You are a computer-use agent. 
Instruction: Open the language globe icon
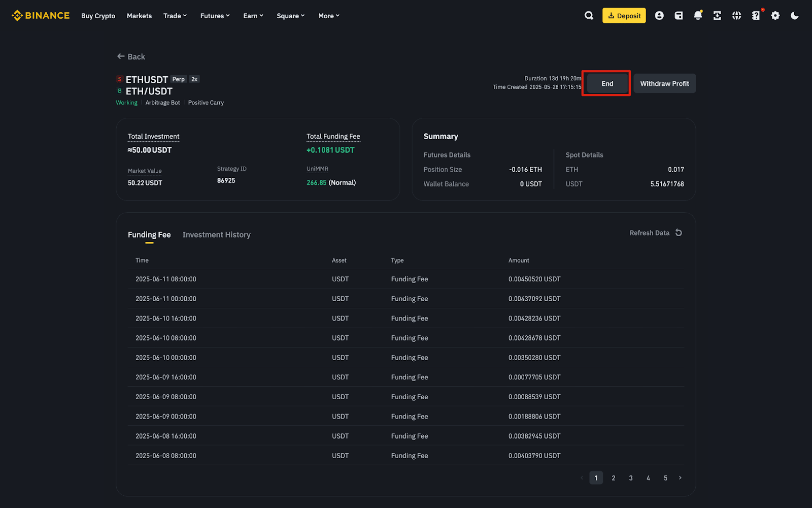[736, 16]
